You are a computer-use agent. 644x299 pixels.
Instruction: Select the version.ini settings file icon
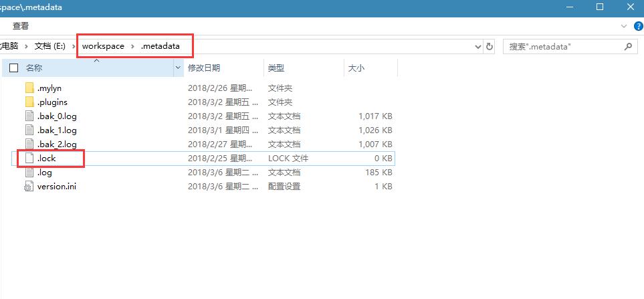(x=29, y=187)
